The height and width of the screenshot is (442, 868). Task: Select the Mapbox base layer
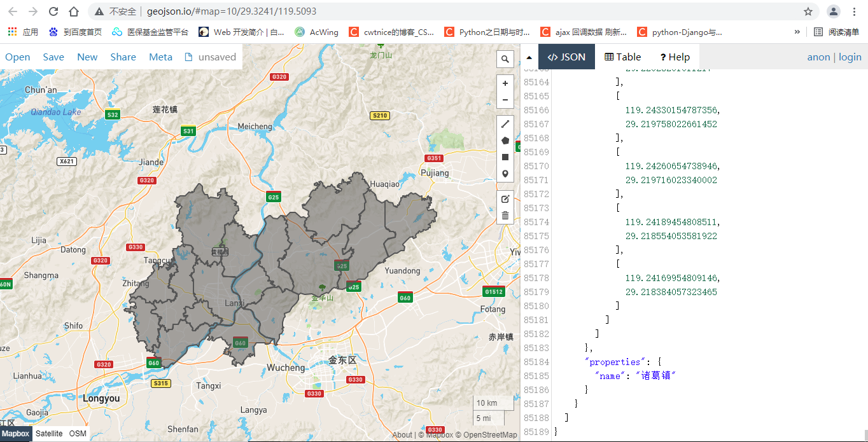pos(15,434)
